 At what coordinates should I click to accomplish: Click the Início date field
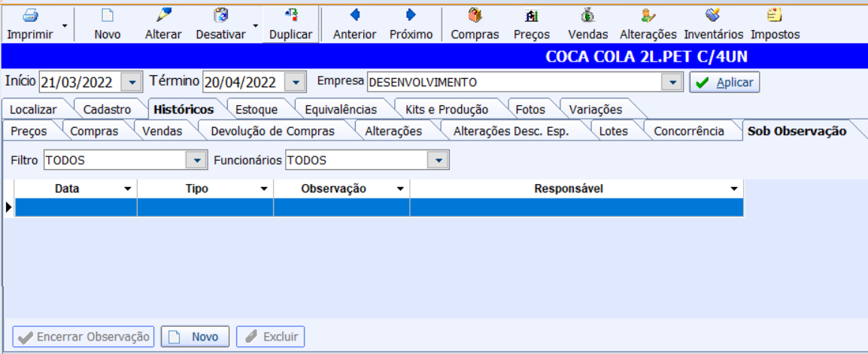(80, 83)
